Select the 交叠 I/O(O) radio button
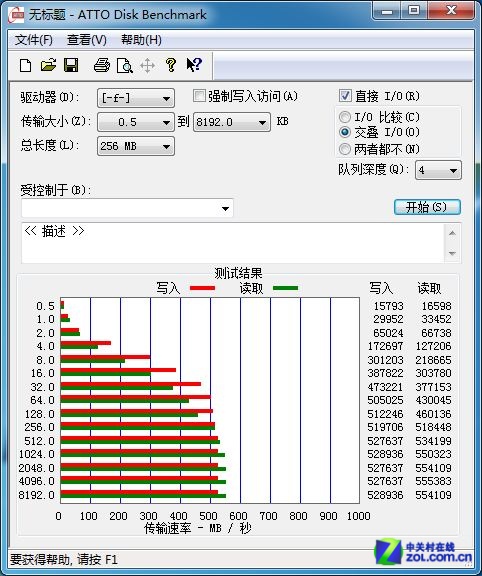This screenshot has width=482, height=576. [345, 132]
